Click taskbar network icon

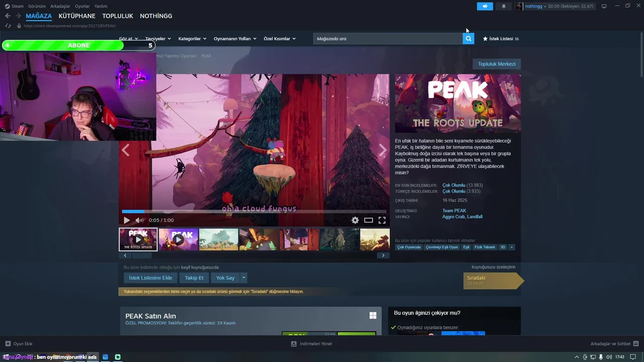(x=593, y=357)
